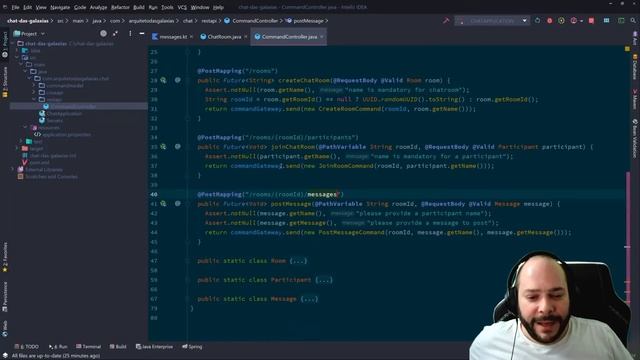Hide the Project panel
This screenshot has height=360, width=640.
(x=142, y=33)
